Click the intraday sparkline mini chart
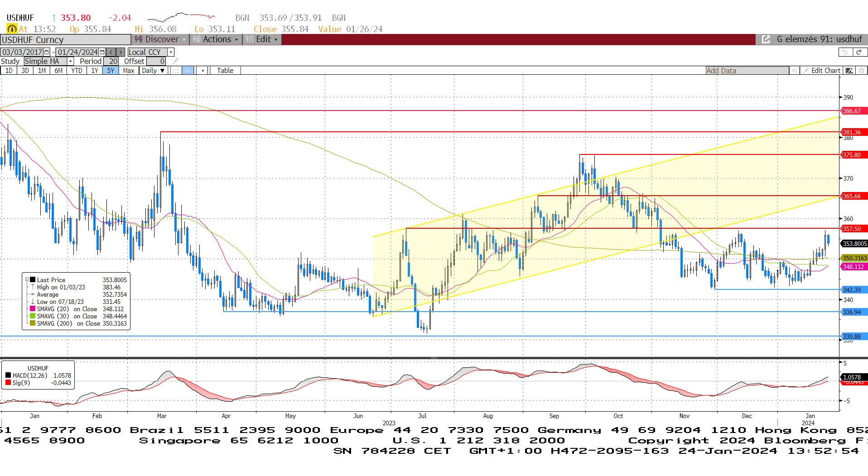Image resolution: width=868 pixels, height=476 pixels. click(x=181, y=18)
